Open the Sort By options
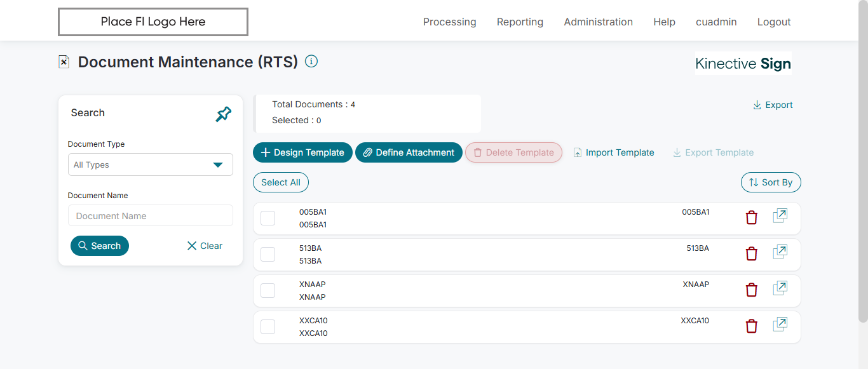 pyautogui.click(x=771, y=182)
